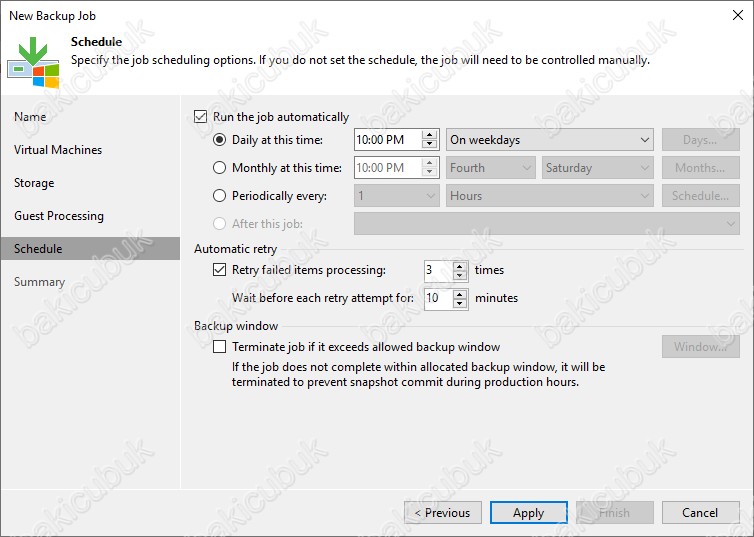754x537 pixels.
Task: Open the Hours unit dropdown
Action: click(x=550, y=196)
